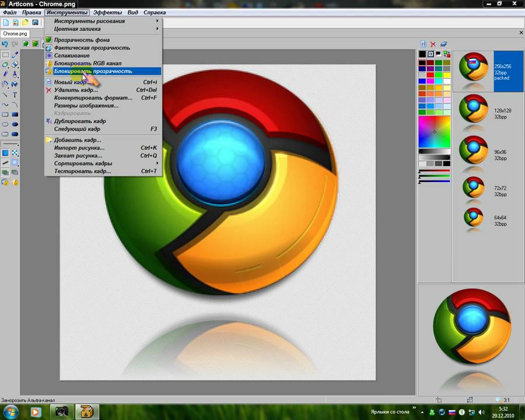Select the empty rounded rectangle tool

coord(5,134)
